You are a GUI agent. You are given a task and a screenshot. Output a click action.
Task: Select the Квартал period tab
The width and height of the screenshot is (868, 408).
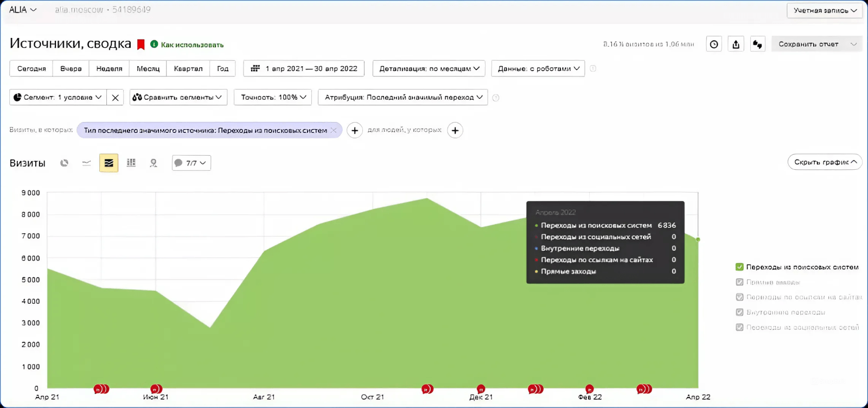[188, 68]
